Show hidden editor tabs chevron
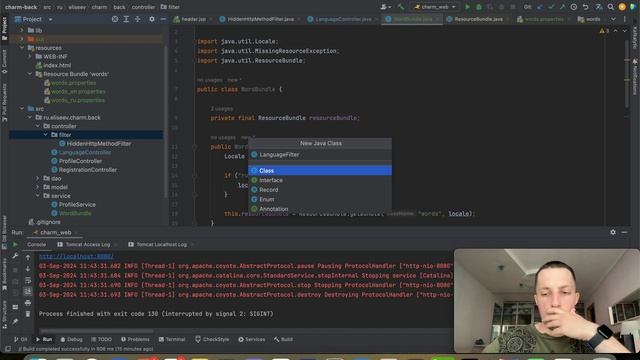The width and height of the screenshot is (640, 360). (x=613, y=19)
